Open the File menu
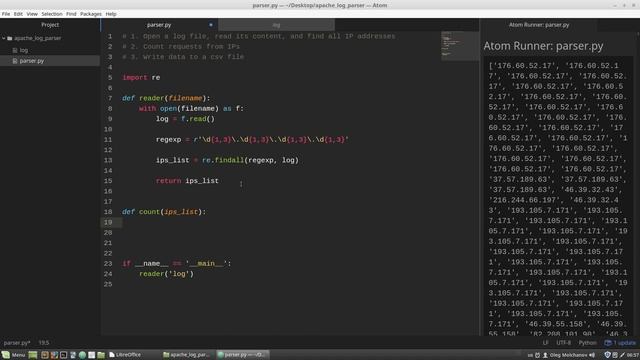 [x=6, y=14]
